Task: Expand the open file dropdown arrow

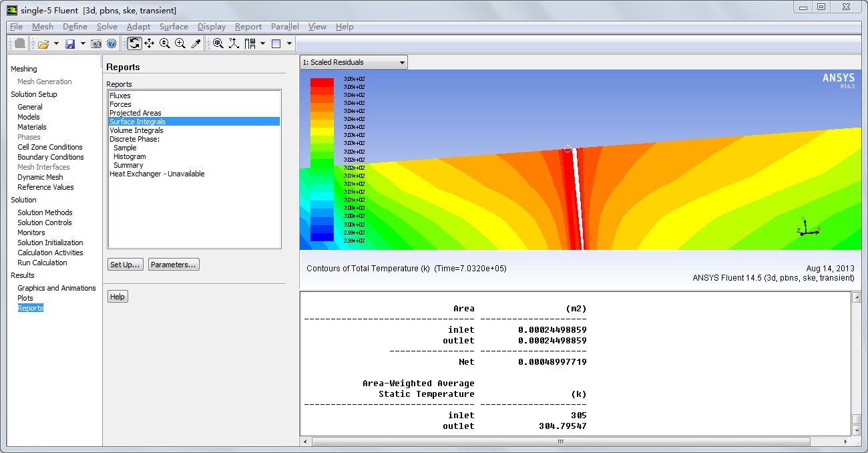Action: [56, 44]
